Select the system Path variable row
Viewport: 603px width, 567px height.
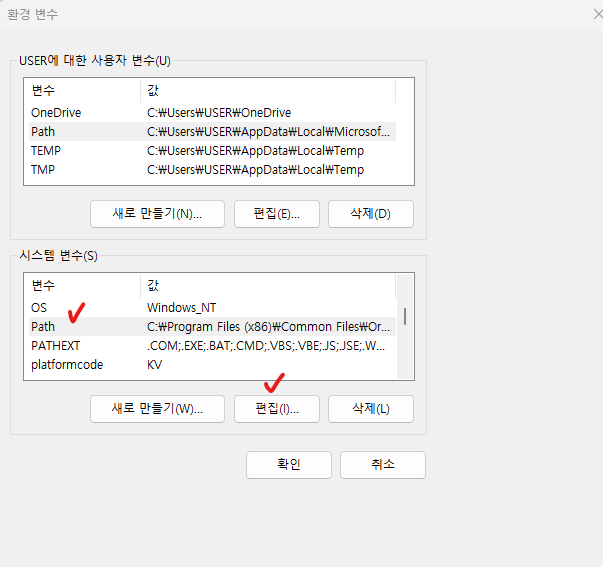click(212, 327)
